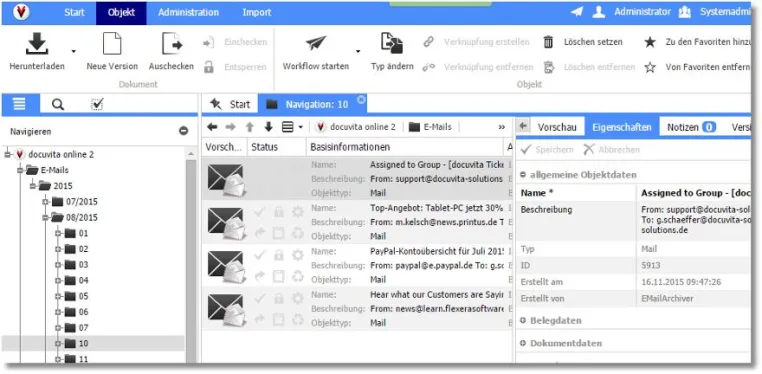Click the up arrow in the navigation toolbar
762x374 pixels.
pos(250,127)
